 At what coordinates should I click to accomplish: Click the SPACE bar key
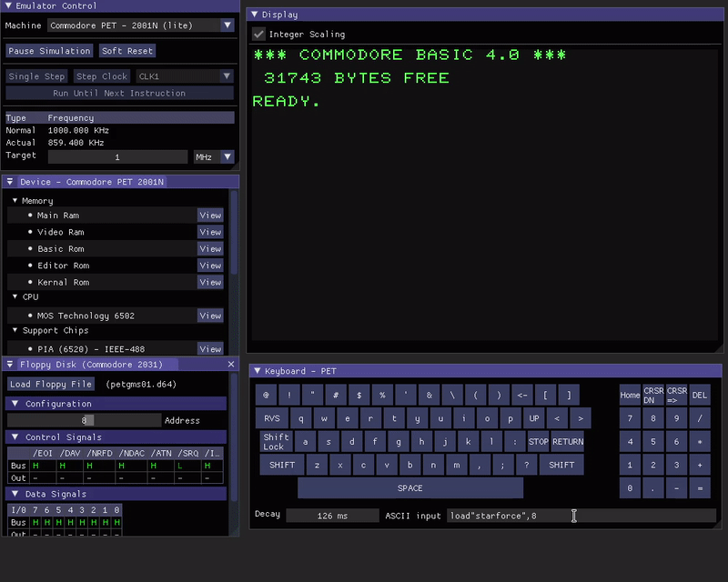coord(410,488)
